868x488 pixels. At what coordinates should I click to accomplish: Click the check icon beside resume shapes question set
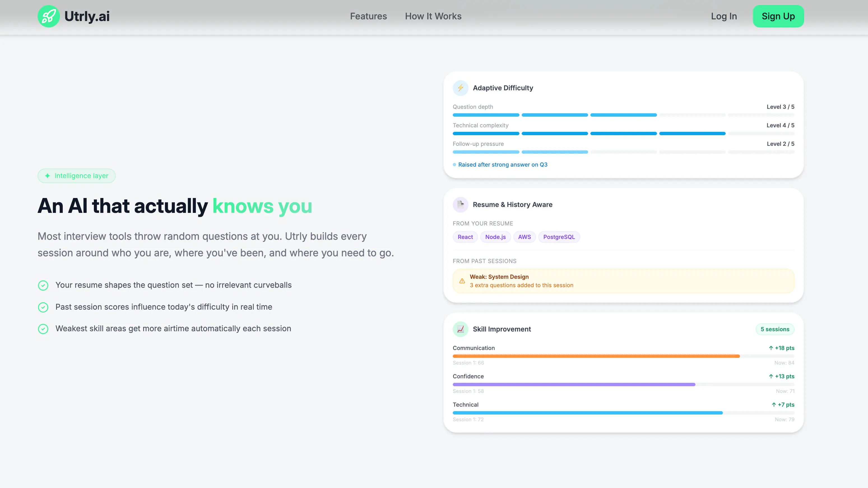43,285
